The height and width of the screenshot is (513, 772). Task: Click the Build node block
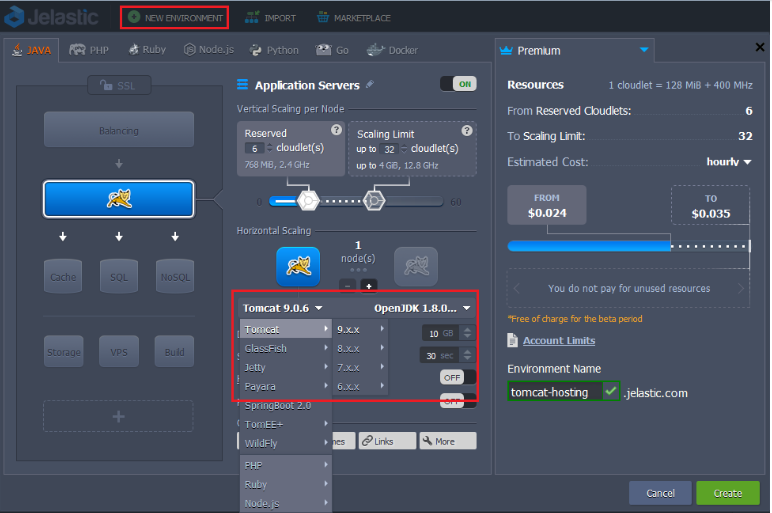pyautogui.click(x=175, y=351)
